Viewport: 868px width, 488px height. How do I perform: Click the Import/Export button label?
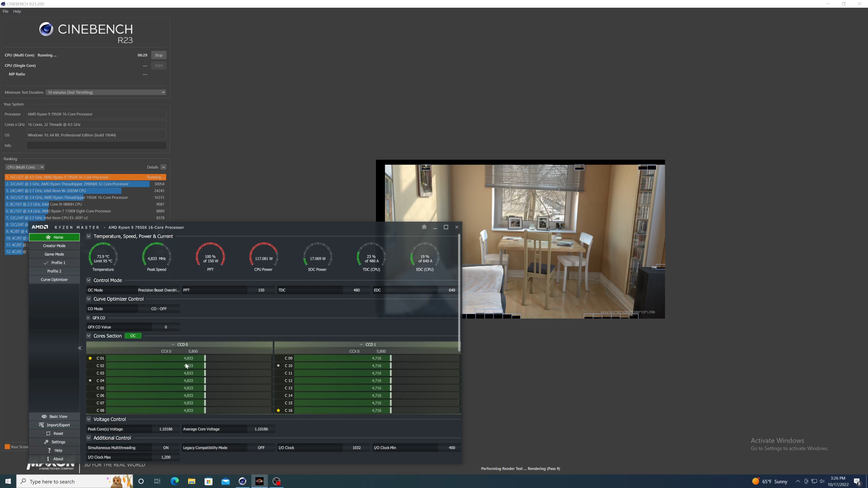click(58, 425)
